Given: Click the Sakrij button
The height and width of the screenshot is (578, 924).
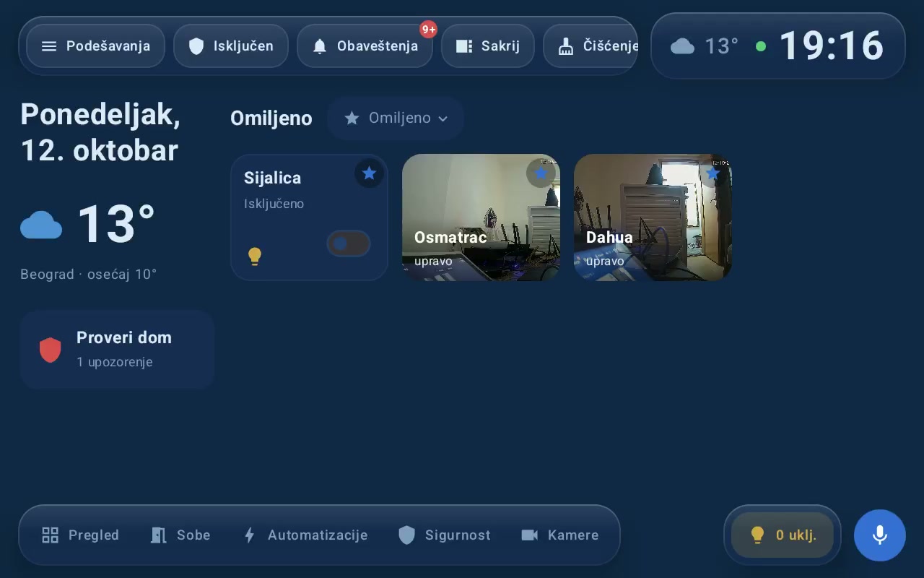Looking at the screenshot, I should [488, 46].
